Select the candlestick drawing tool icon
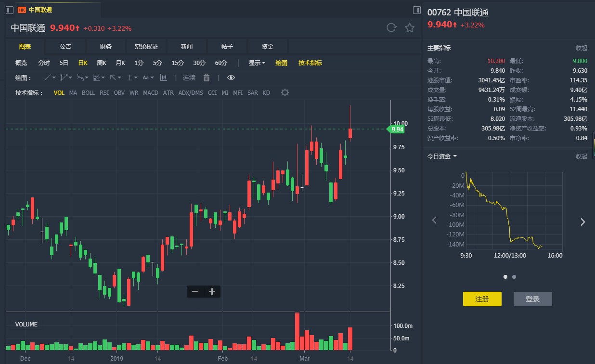This screenshot has height=364, width=595. 163,78
